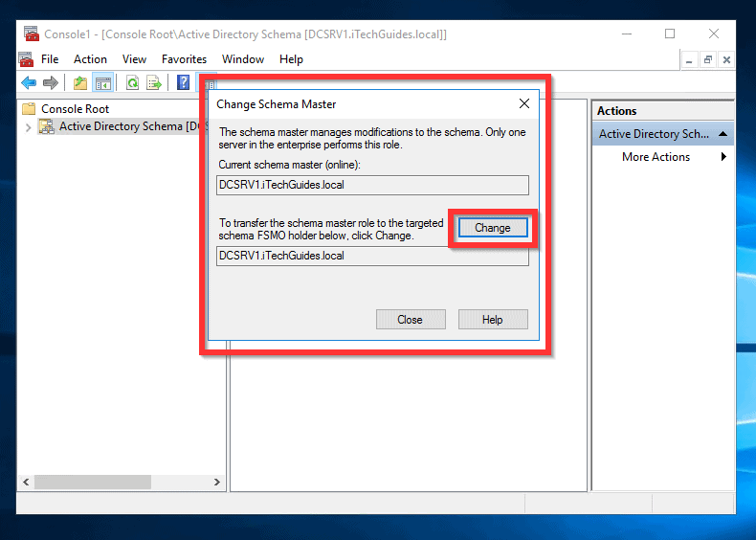Open the Action menu
The image size is (756, 540).
coord(90,59)
